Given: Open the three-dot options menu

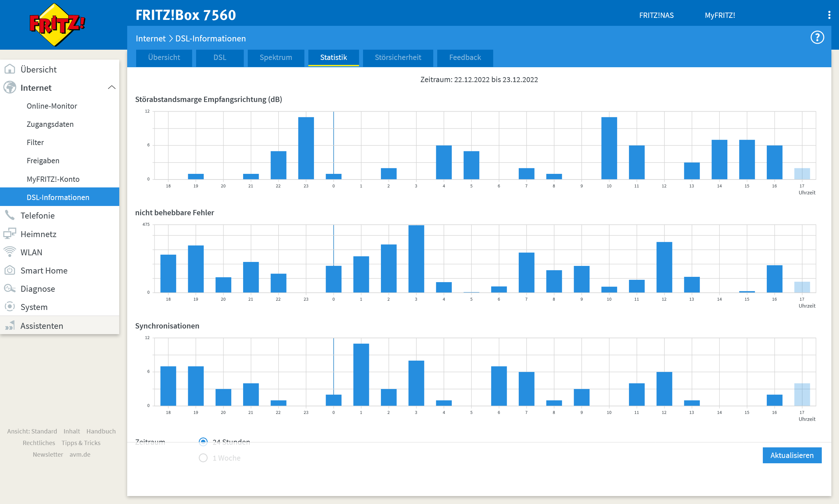Looking at the screenshot, I should click(829, 15).
